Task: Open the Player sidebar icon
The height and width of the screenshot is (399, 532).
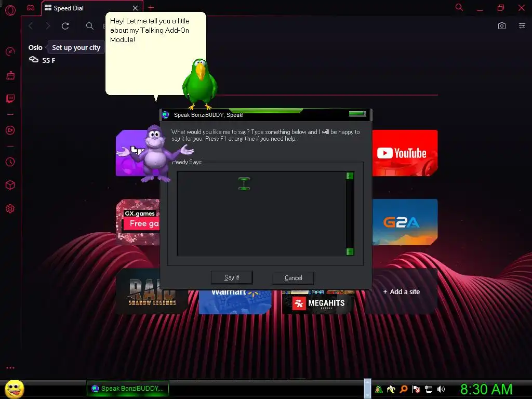Action: pyautogui.click(x=10, y=130)
